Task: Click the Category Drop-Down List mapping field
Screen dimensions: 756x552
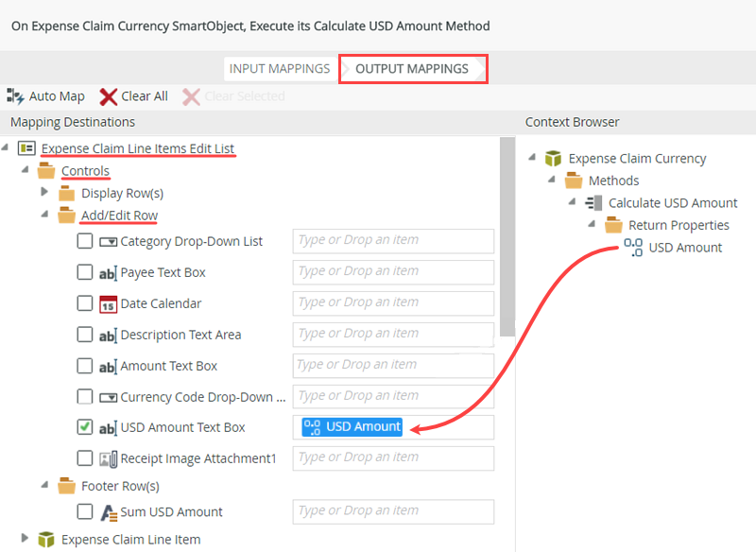Action: (393, 241)
